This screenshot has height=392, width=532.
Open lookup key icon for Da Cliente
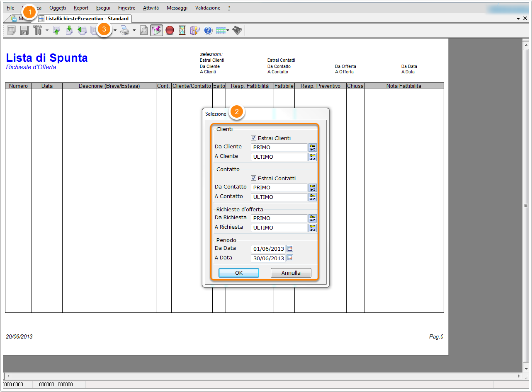313,148
